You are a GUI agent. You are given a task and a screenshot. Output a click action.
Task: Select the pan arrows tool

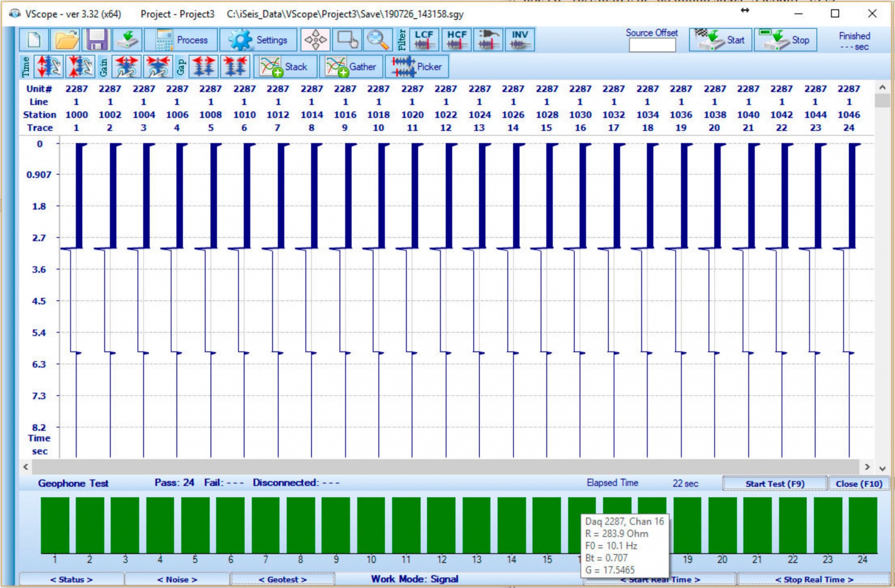pyautogui.click(x=315, y=40)
